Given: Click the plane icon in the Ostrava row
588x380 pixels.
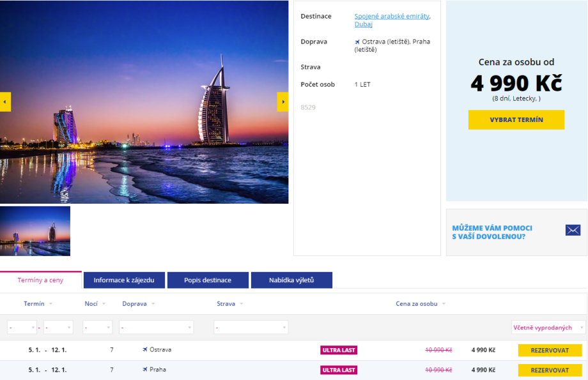Looking at the screenshot, I should coord(145,350).
